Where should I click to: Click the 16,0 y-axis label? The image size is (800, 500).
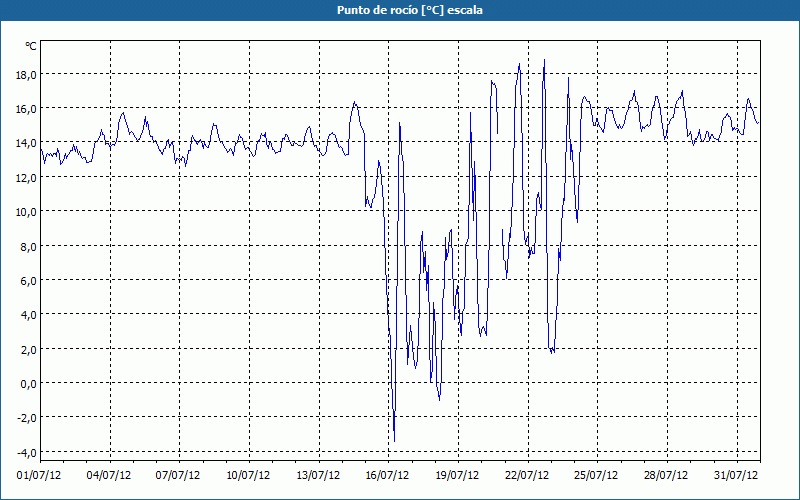[26, 109]
